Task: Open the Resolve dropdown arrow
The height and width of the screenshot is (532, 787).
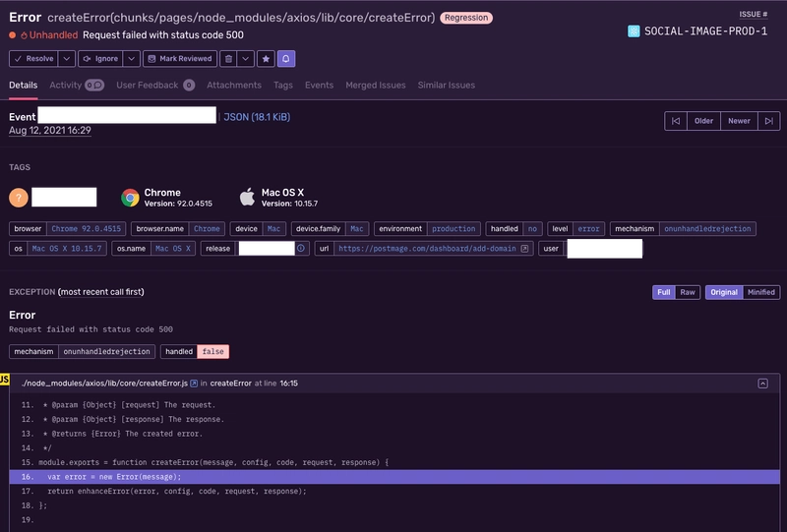Action: click(x=65, y=59)
